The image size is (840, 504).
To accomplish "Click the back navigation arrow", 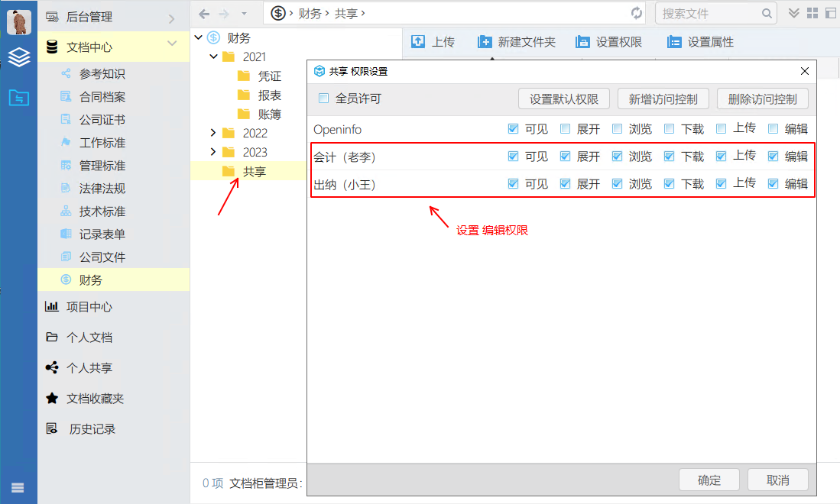I will 204,14.
